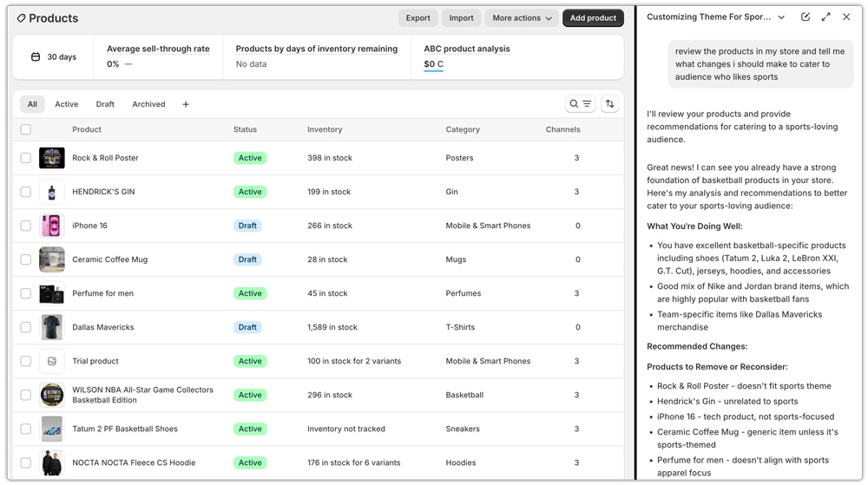Tick the WILSON NBA basketball checkbox
Screen dimensions: 868x485
point(25,395)
